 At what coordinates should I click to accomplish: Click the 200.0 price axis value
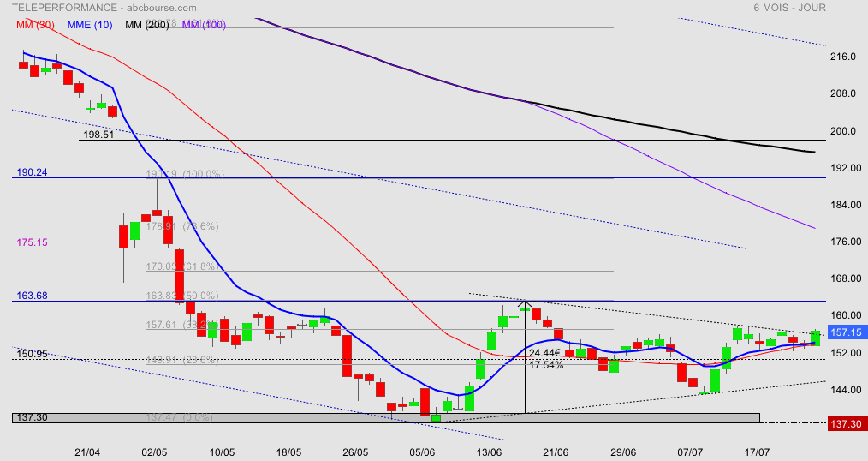[843, 131]
